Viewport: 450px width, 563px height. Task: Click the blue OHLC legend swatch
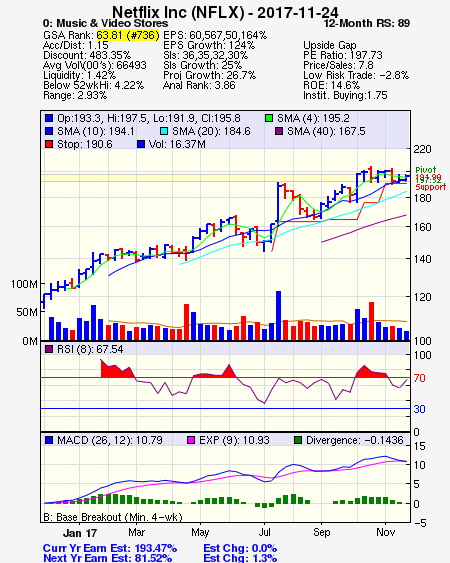tap(49, 118)
